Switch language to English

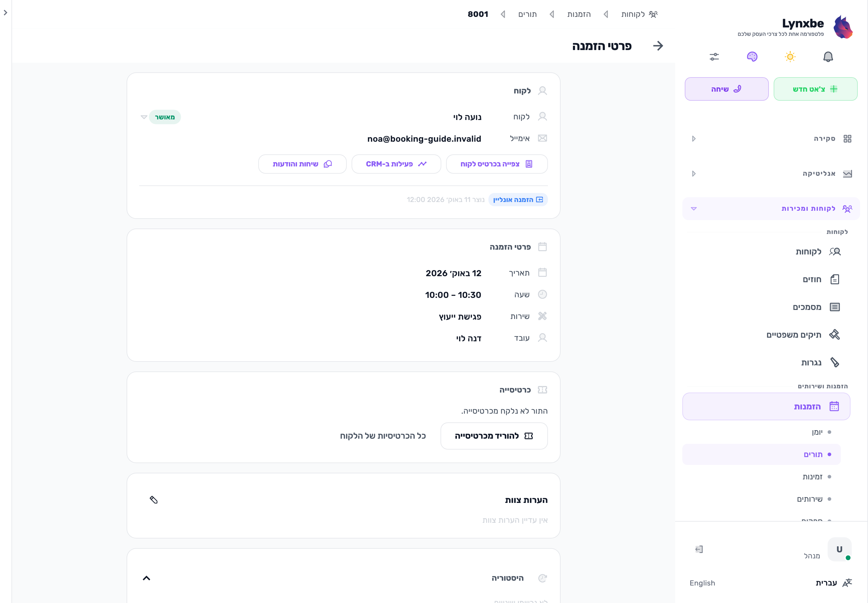point(702,582)
